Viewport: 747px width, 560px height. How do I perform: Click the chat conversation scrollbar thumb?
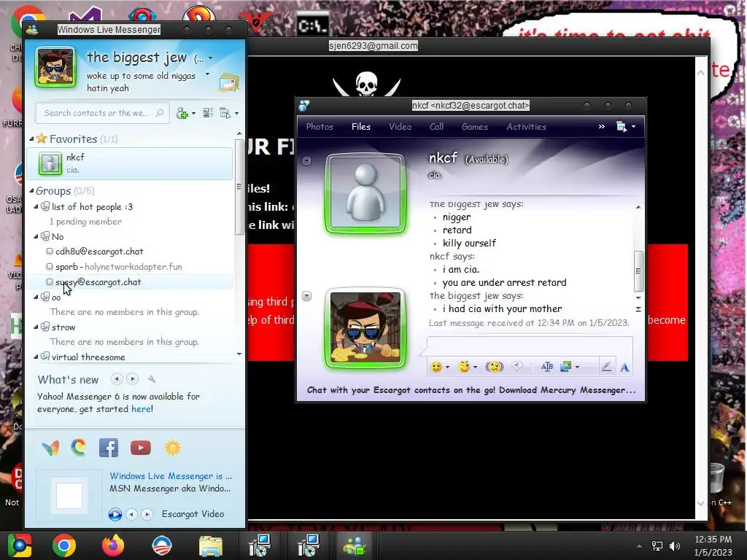click(638, 271)
